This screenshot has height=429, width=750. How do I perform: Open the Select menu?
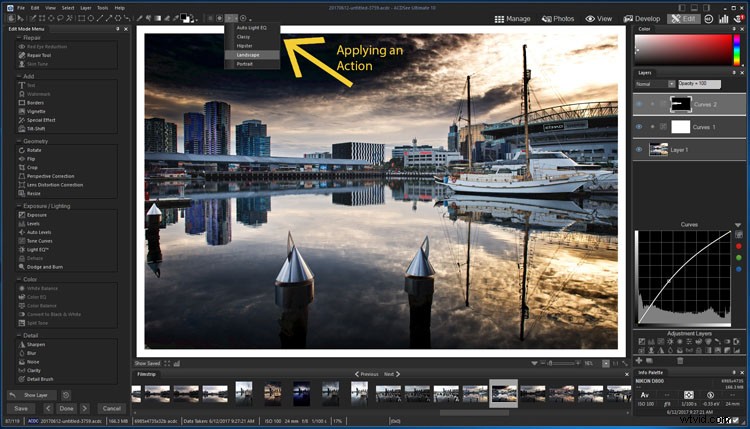(x=68, y=8)
